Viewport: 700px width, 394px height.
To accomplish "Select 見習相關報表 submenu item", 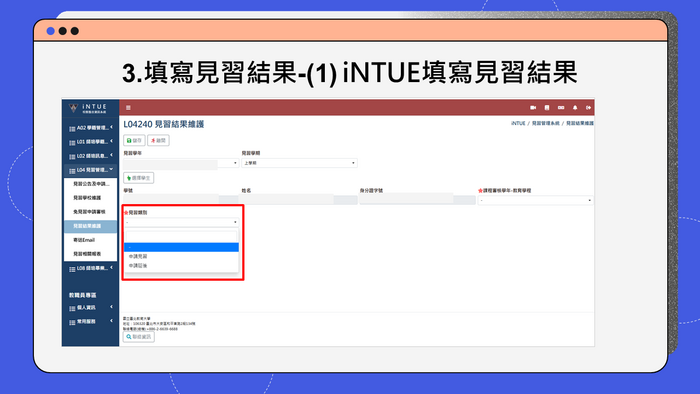I will coord(91,254).
